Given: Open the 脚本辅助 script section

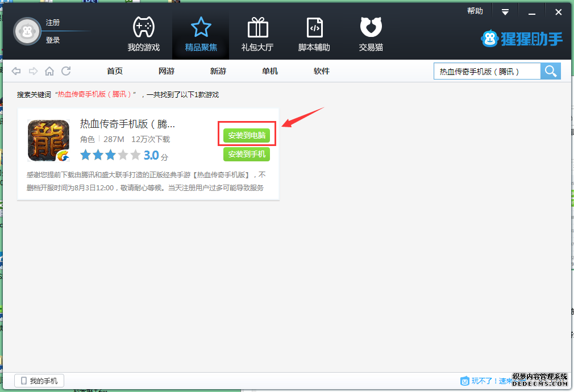Looking at the screenshot, I should point(314,34).
